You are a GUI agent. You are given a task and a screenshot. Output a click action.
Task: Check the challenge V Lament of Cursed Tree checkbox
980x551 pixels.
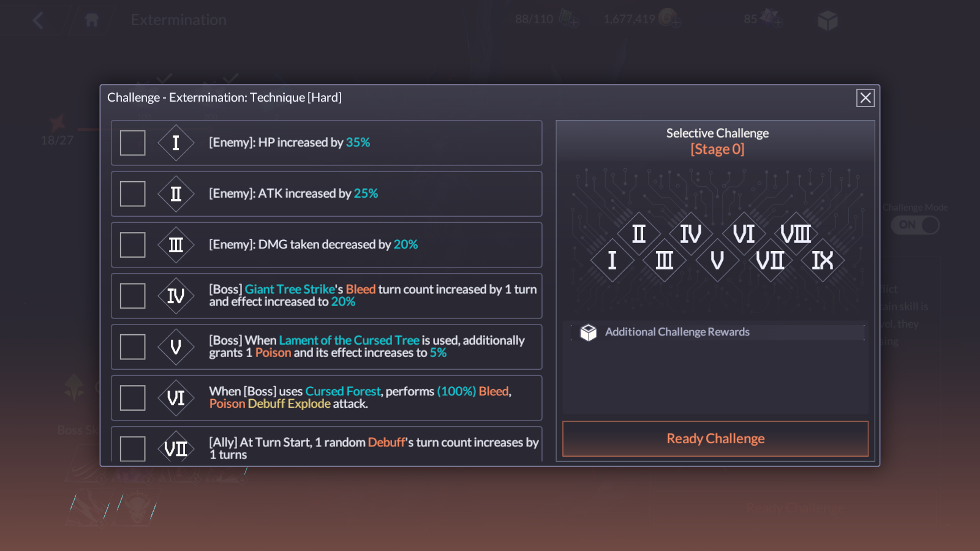pos(132,347)
